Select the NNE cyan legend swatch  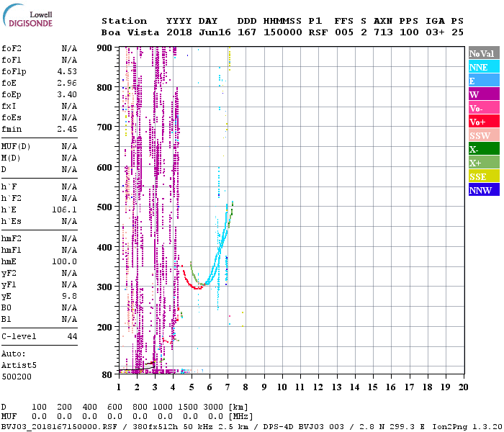pos(484,67)
